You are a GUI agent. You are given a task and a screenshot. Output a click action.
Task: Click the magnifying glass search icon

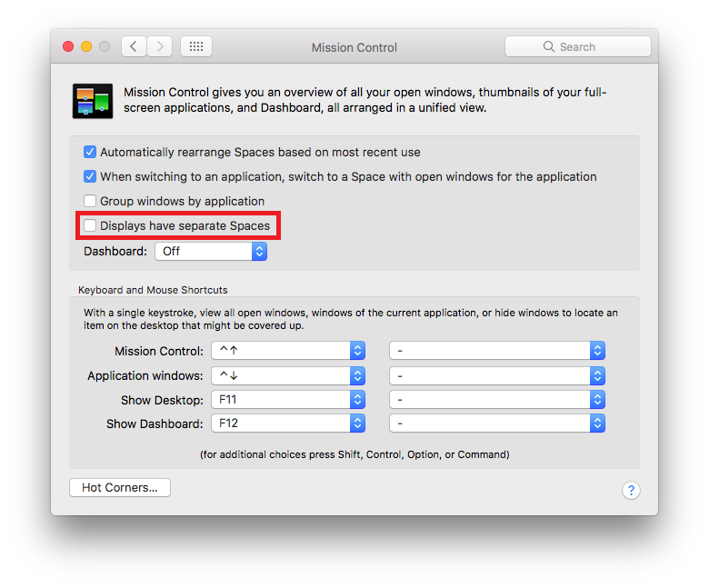coord(548,46)
